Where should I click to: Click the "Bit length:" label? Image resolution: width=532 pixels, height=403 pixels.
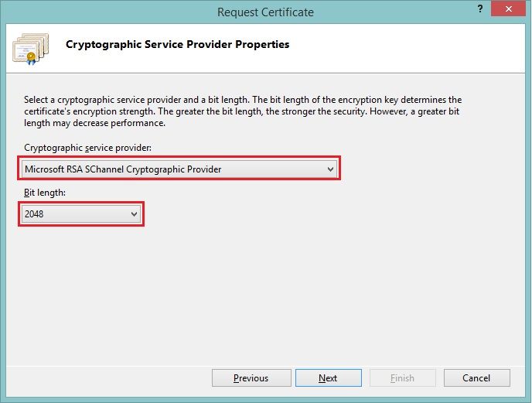click(43, 193)
